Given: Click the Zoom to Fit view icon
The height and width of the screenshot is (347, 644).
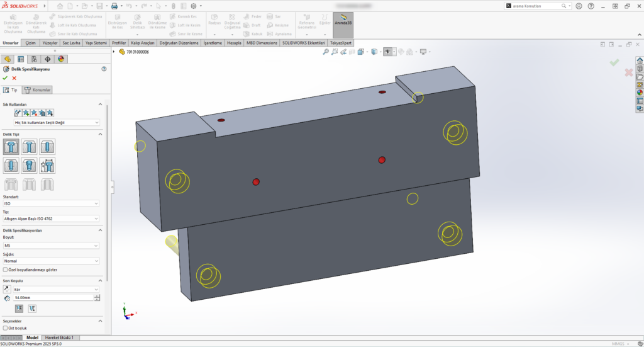Looking at the screenshot, I should pos(325,52).
